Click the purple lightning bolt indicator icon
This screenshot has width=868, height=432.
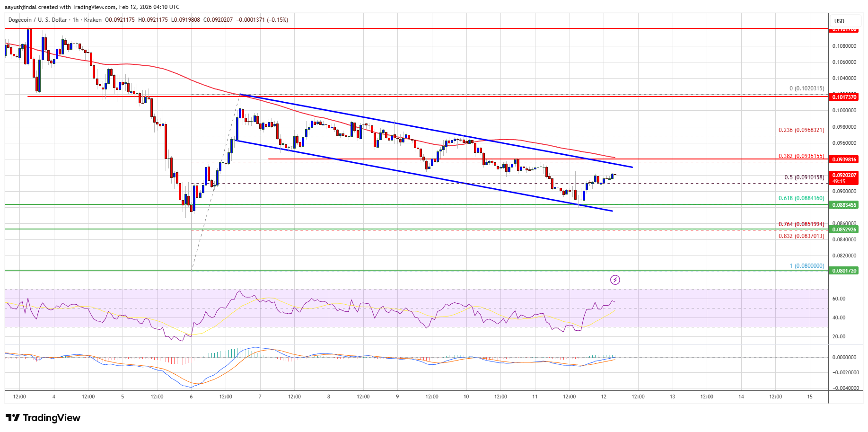pos(615,280)
